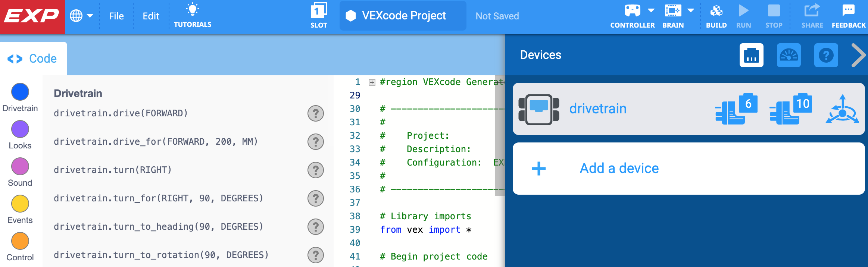
Task: Select the purple Looks category circle
Action: tap(20, 129)
